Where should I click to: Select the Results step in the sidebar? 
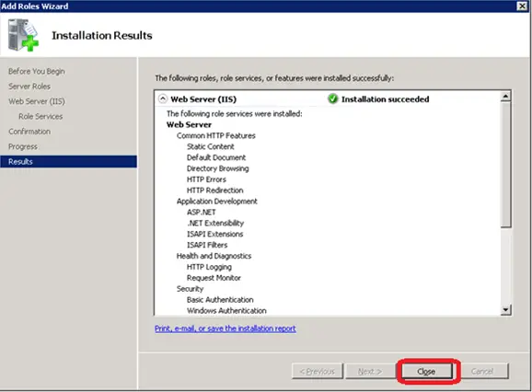(x=68, y=161)
